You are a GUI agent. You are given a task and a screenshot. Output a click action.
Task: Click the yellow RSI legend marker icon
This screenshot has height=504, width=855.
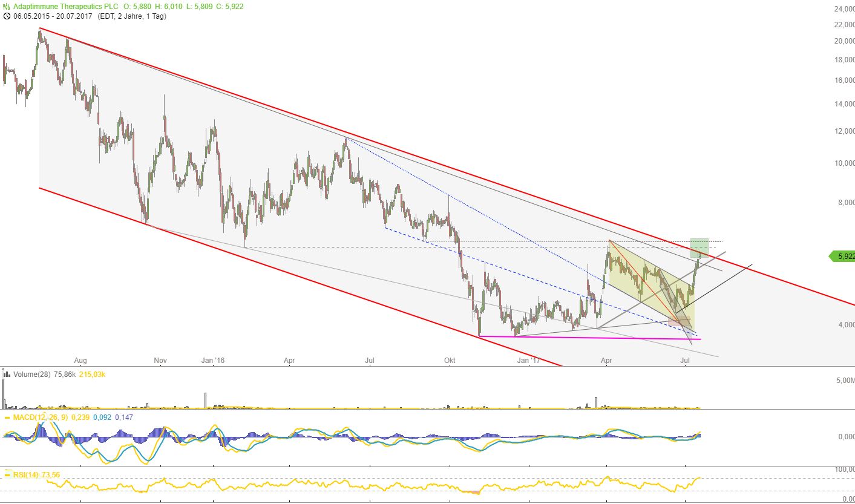(7, 475)
